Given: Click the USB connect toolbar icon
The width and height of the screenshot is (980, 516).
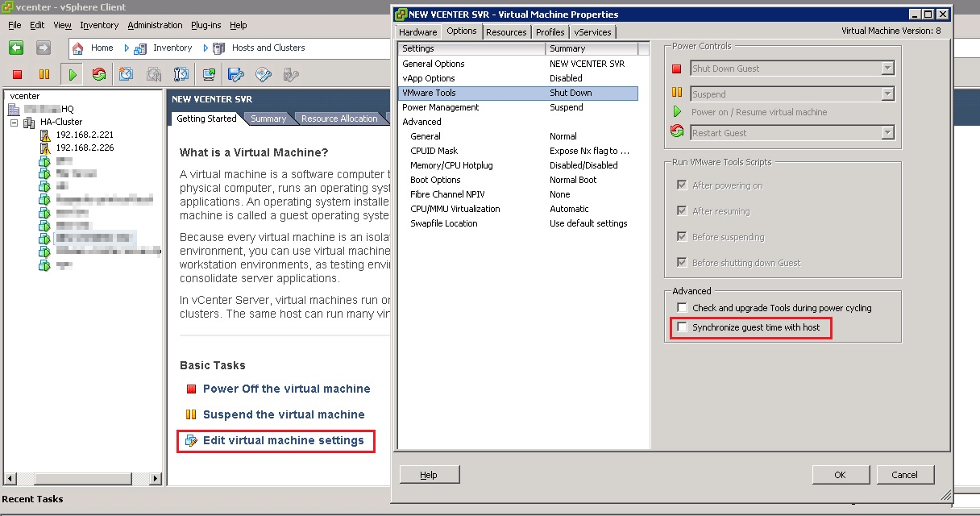Looking at the screenshot, I should pos(291,74).
